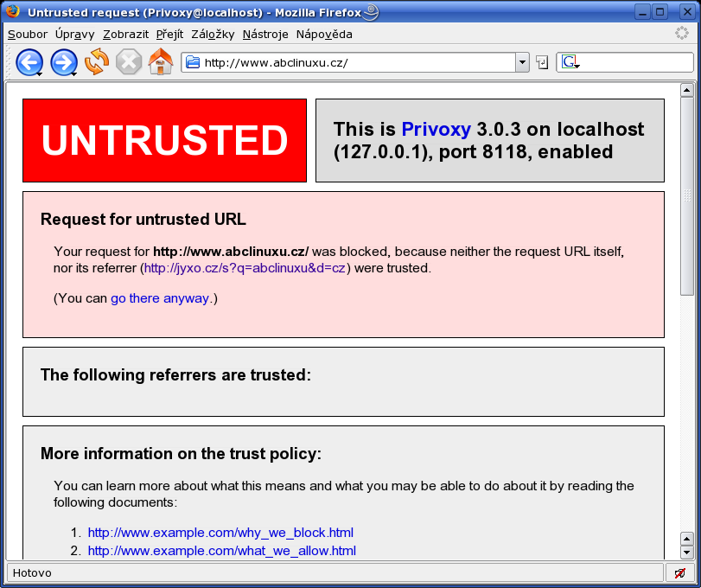Go back with the Back arrow button

click(29, 62)
